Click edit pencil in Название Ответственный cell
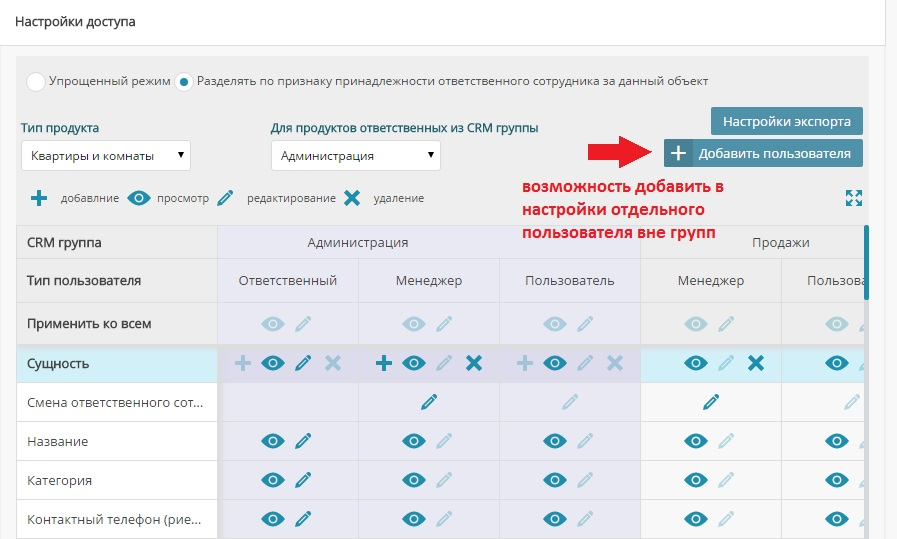The width and height of the screenshot is (897, 539). [303, 441]
